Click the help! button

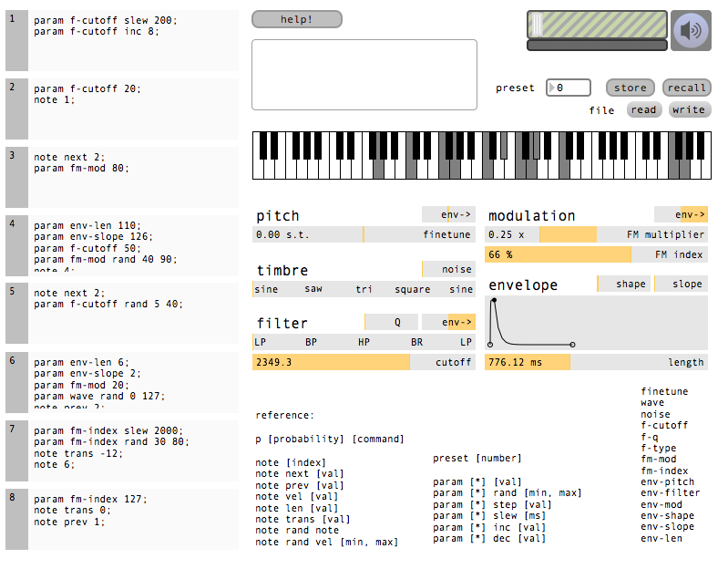coord(296,19)
